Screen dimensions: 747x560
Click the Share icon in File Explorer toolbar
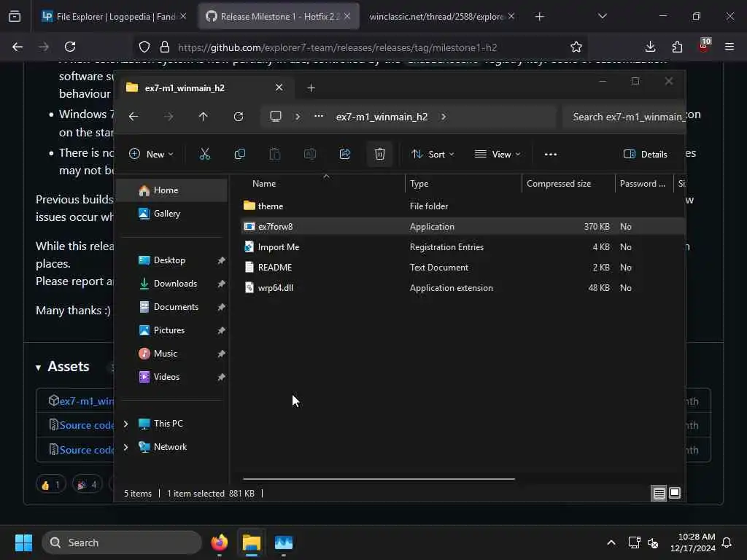tap(345, 154)
